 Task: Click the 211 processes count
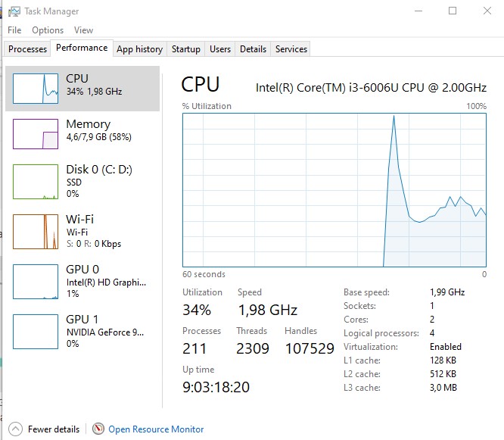tap(194, 348)
